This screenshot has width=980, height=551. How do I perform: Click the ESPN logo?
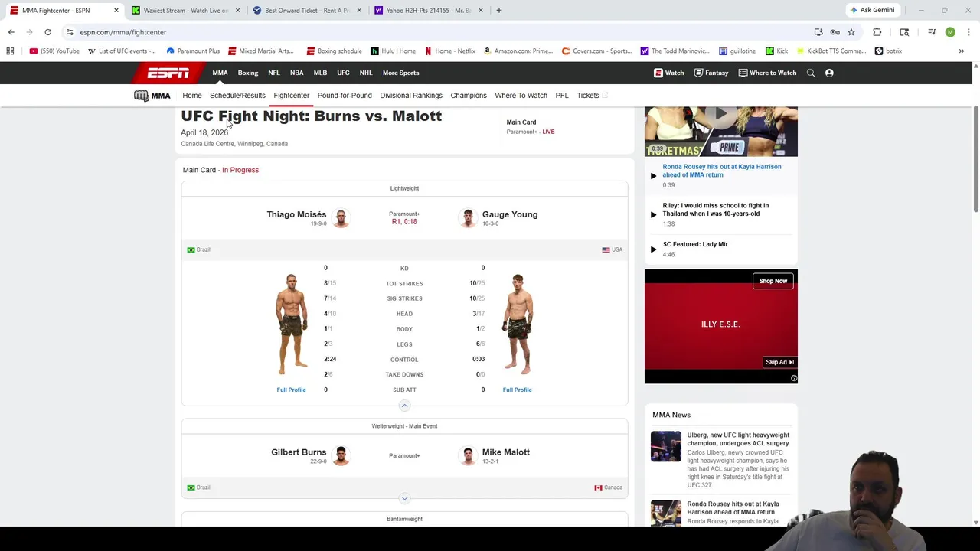(x=168, y=73)
